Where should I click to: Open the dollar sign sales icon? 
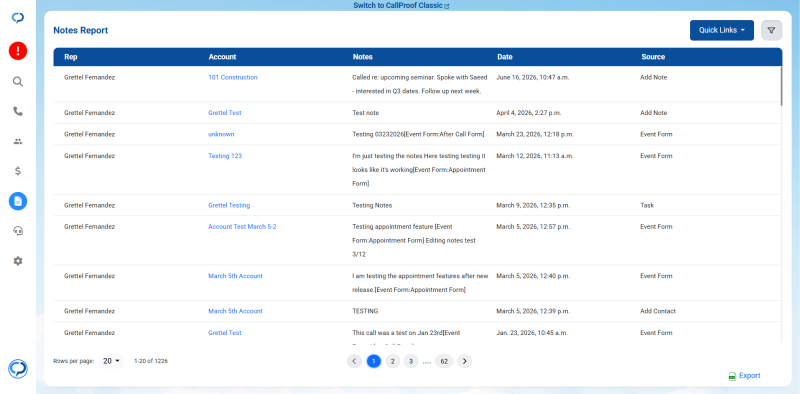(x=18, y=171)
